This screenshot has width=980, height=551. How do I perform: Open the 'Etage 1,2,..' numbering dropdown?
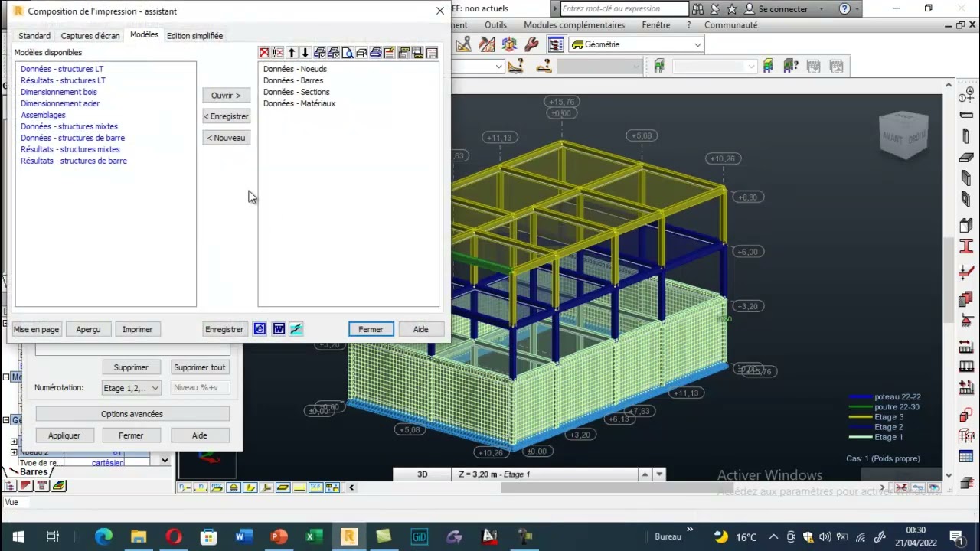131,388
